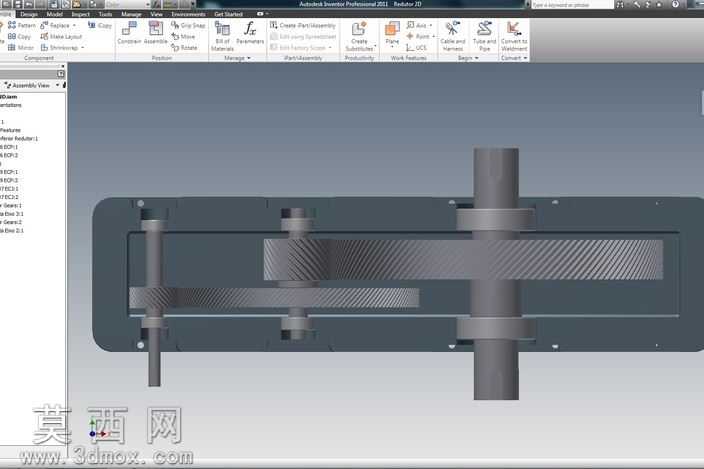Select 'Features' node in browser
Image resolution: width=704 pixels, height=469 pixels.
(10, 130)
